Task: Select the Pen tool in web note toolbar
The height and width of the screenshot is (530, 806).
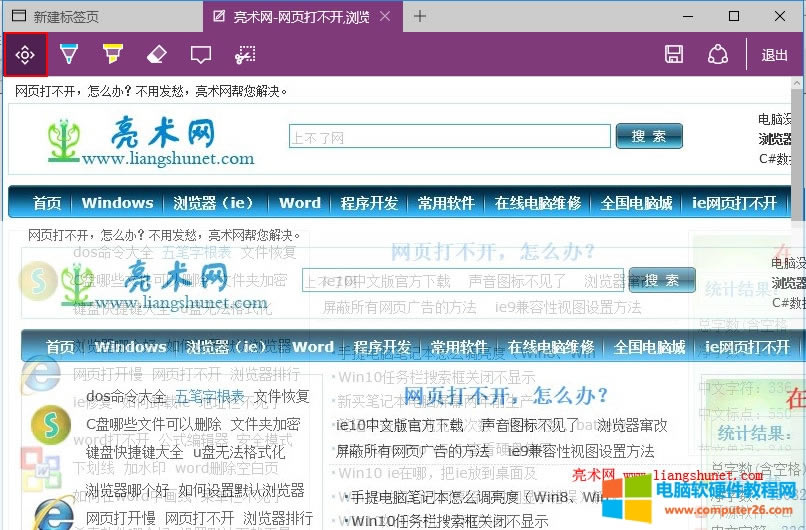Action: (x=69, y=54)
